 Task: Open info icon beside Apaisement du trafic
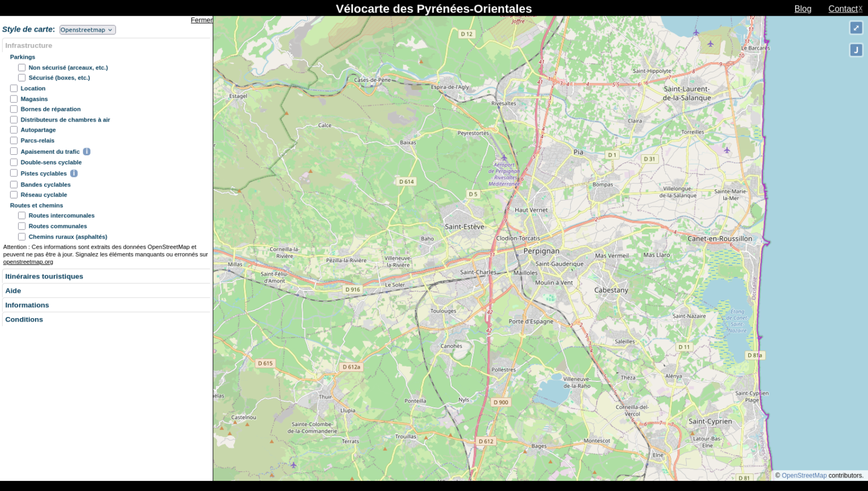pos(86,151)
